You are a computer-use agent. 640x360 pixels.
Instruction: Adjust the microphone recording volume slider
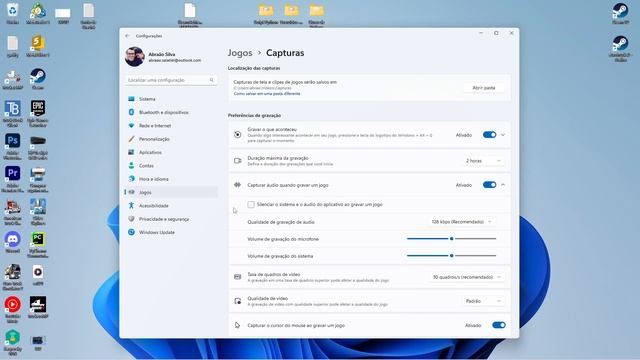[451, 239]
